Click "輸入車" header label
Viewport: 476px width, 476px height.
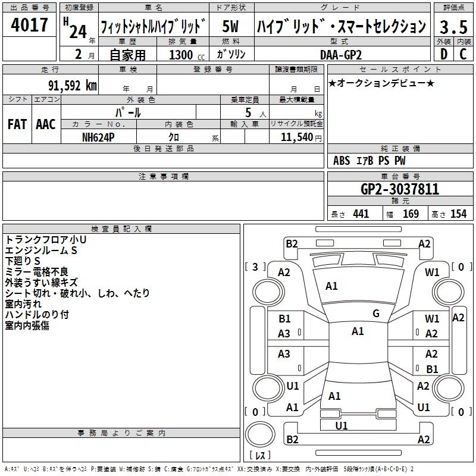point(245,124)
